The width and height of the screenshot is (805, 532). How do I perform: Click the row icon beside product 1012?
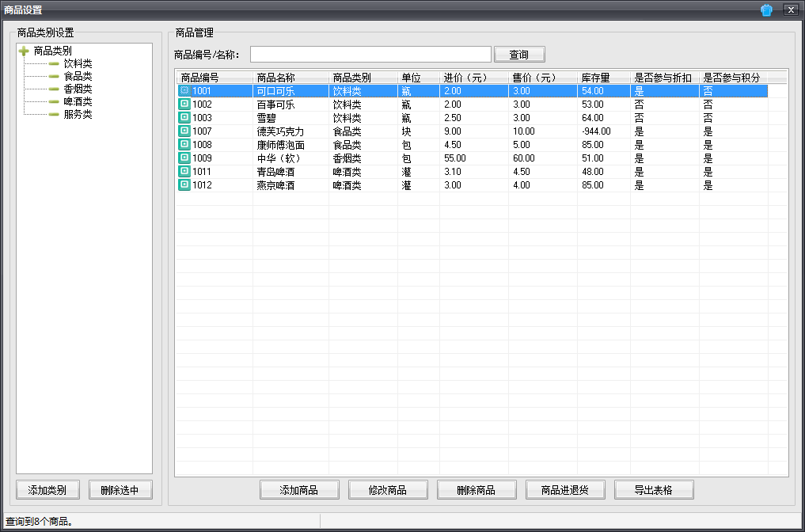coord(184,185)
